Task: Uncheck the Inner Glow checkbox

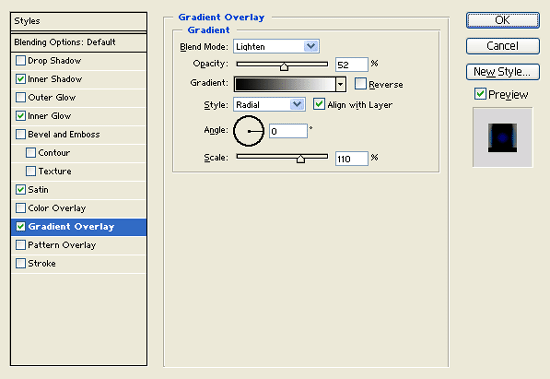Action: click(x=21, y=116)
